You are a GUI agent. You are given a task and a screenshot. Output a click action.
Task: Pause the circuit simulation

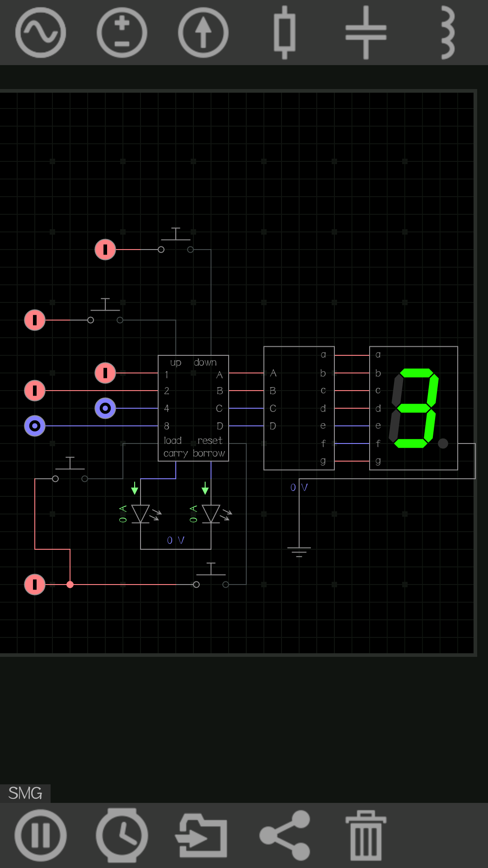(41, 835)
